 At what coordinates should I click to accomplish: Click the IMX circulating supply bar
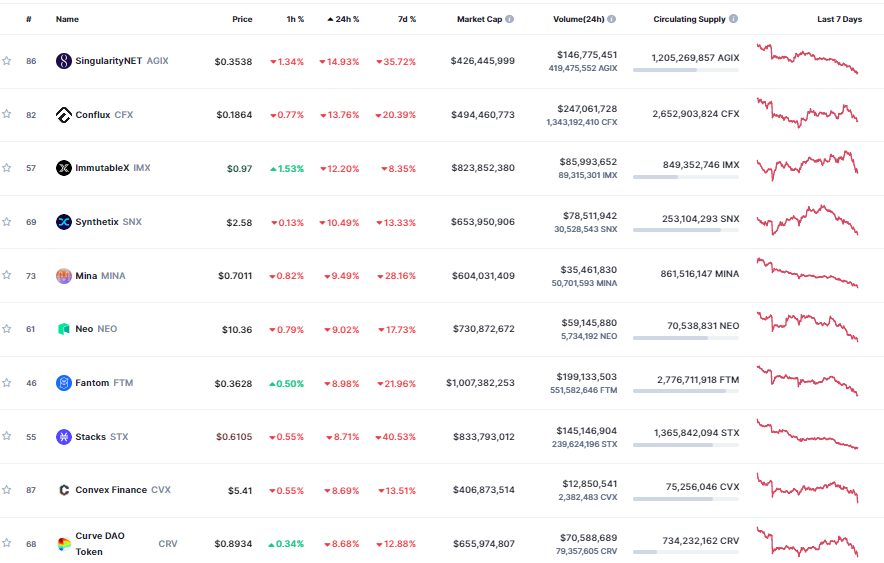pos(686,177)
